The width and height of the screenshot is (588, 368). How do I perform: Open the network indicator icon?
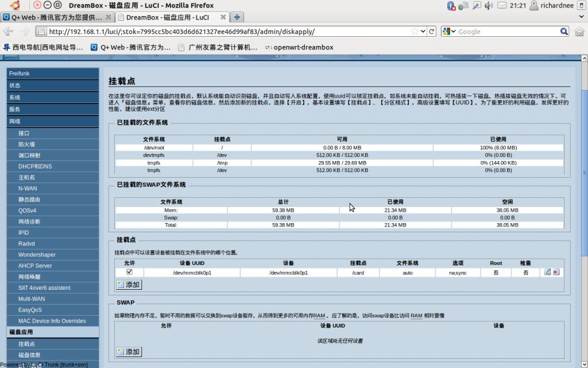pyautogui.click(x=463, y=5)
